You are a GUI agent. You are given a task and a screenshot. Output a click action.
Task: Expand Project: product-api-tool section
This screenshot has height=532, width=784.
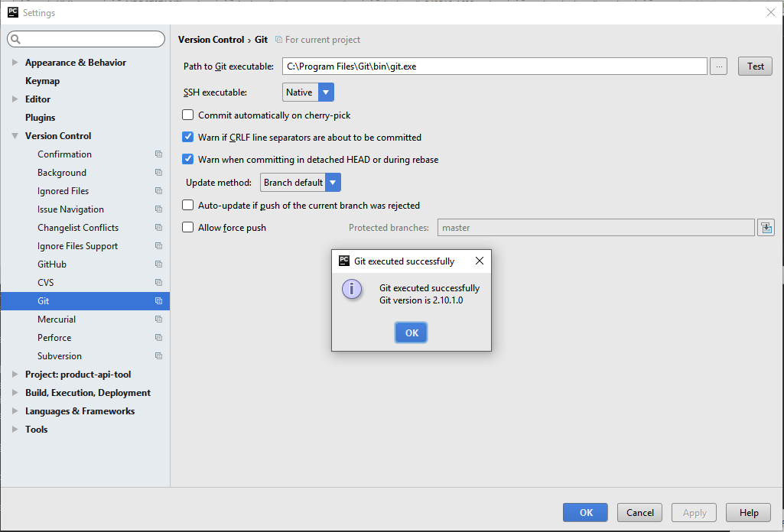pos(15,374)
